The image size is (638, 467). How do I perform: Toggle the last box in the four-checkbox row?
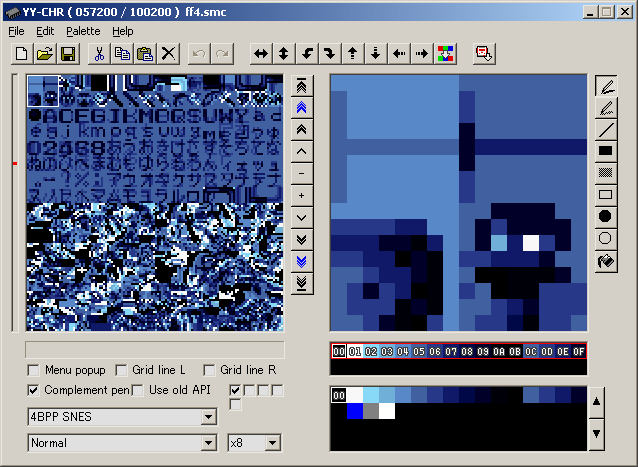point(277,391)
